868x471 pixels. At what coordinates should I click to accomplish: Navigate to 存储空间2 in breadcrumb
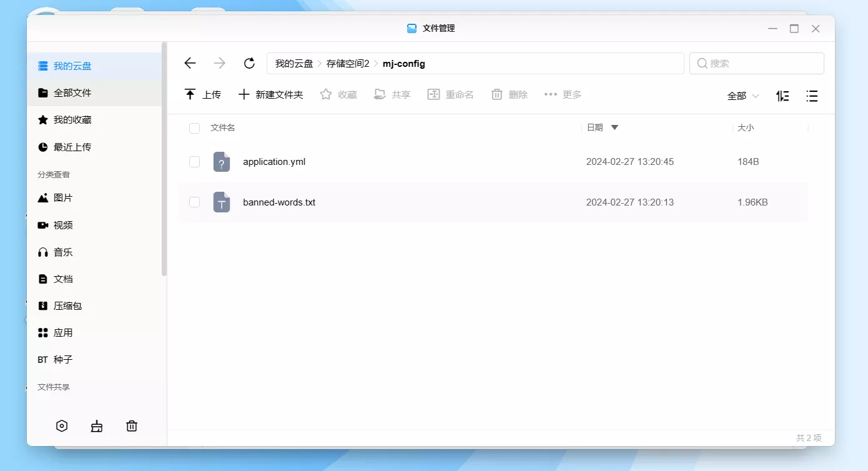pos(348,63)
